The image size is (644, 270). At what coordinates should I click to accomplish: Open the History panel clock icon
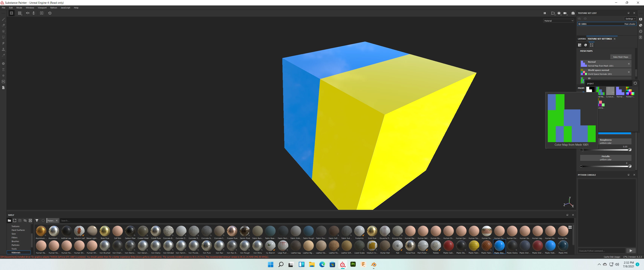[640, 31]
